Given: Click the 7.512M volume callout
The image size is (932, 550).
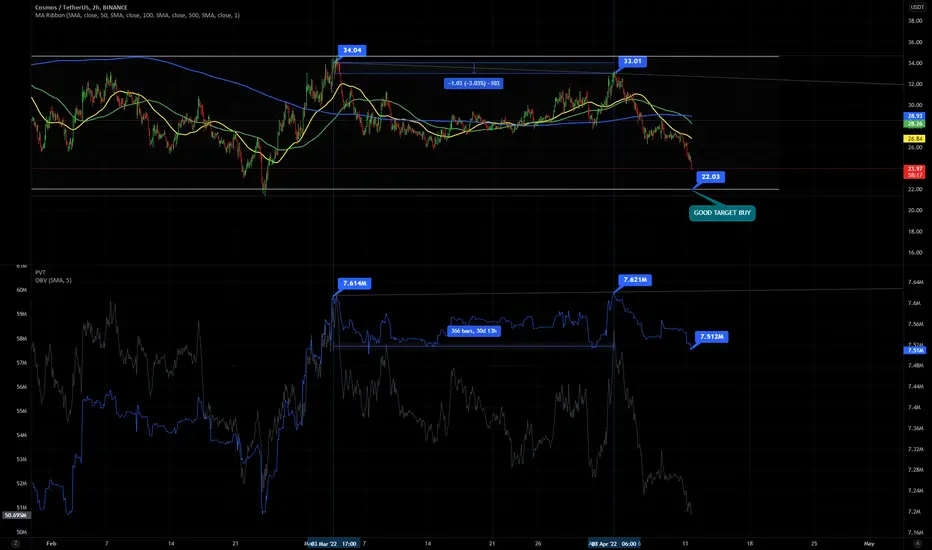Looking at the screenshot, I should coord(711,337).
